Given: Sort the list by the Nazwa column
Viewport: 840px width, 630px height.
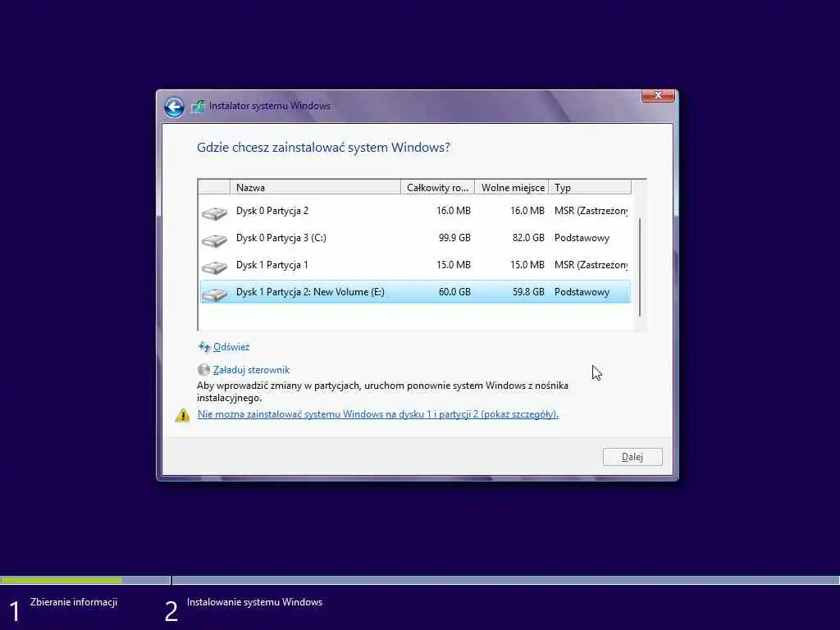Looking at the screenshot, I should pyautogui.click(x=315, y=188).
